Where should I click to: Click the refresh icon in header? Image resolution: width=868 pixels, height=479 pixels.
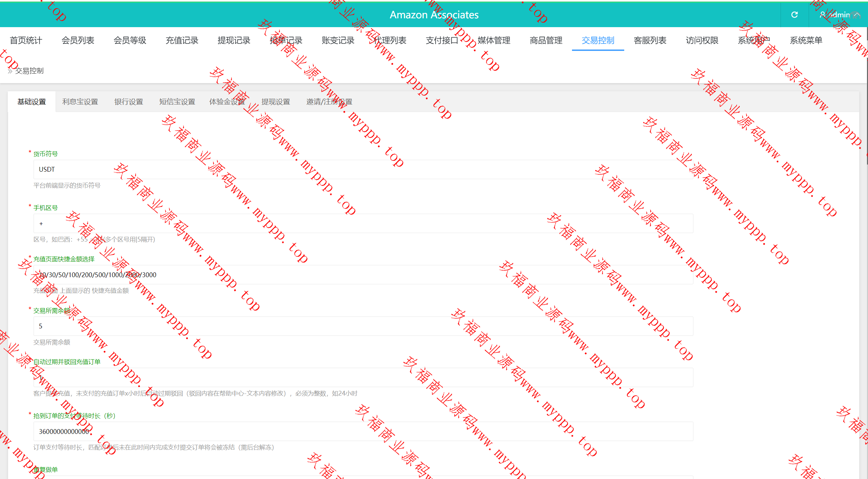[794, 15]
